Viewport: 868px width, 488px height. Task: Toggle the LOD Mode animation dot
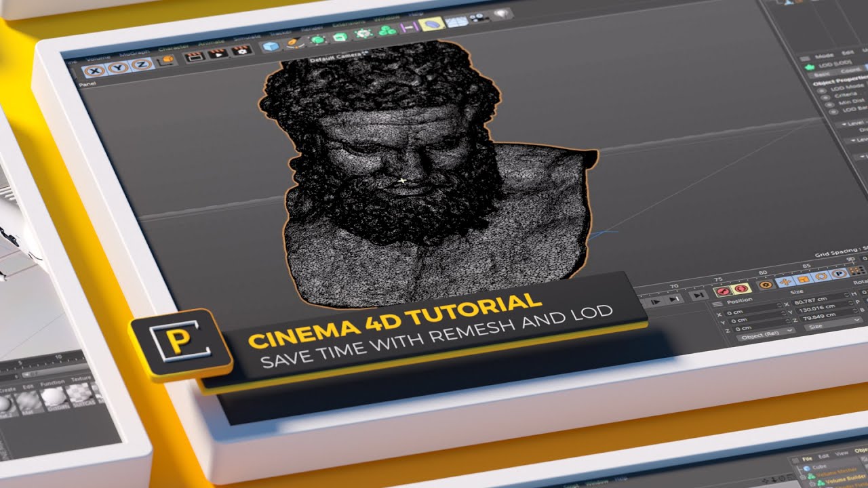pyautogui.click(x=821, y=91)
